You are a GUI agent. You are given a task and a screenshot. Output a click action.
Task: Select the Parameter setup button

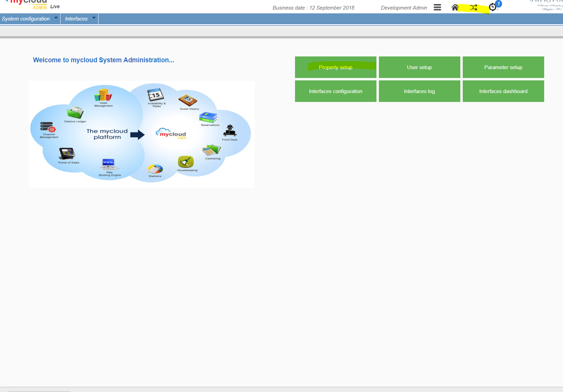(503, 67)
